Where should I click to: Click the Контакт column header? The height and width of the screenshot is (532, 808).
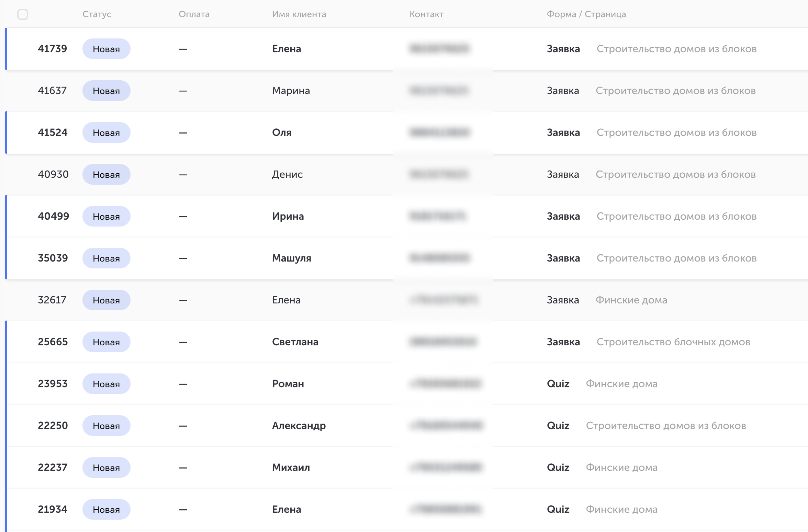click(426, 14)
